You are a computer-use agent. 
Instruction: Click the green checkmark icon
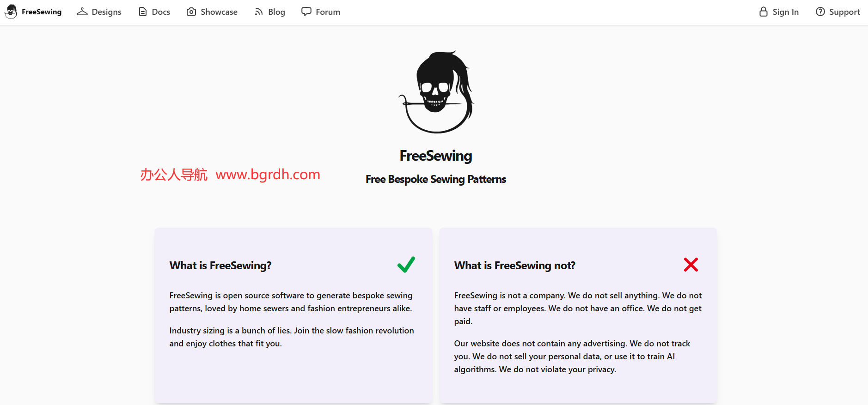(x=406, y=265)
